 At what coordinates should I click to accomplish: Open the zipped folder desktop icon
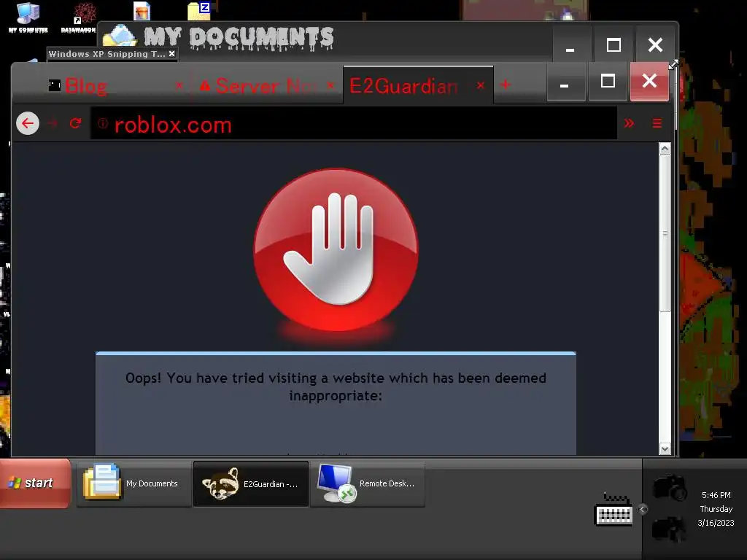pos(199,10)
